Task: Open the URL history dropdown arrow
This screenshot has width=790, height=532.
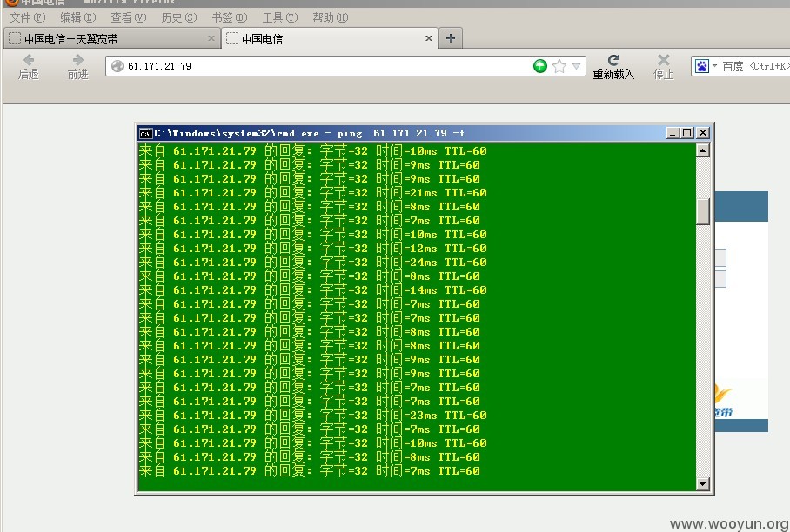Action: click(576, 66)
